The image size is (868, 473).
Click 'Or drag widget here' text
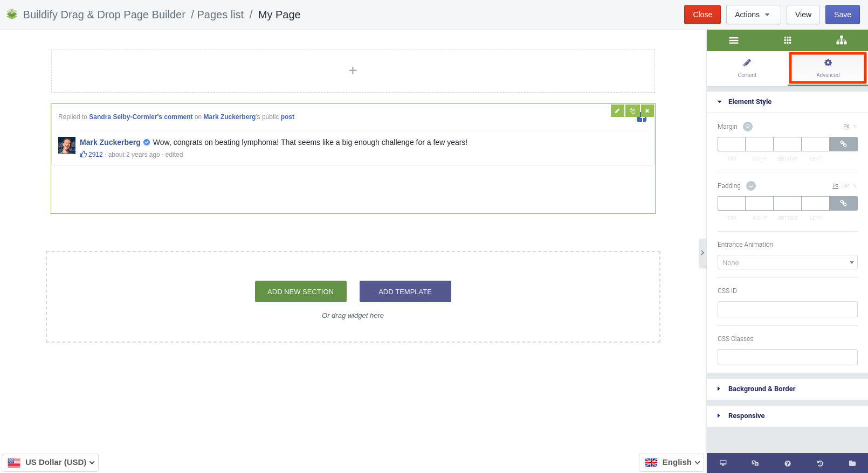pos(353,316)
